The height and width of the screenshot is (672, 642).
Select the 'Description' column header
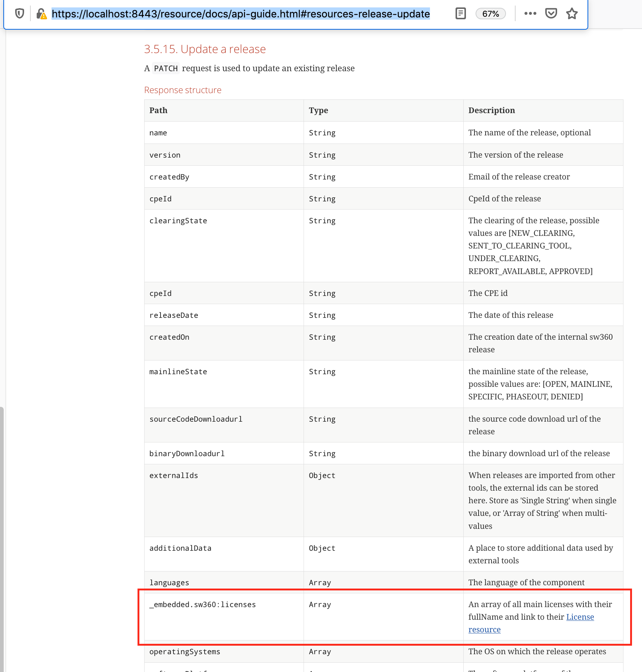[x=543, y=111]
